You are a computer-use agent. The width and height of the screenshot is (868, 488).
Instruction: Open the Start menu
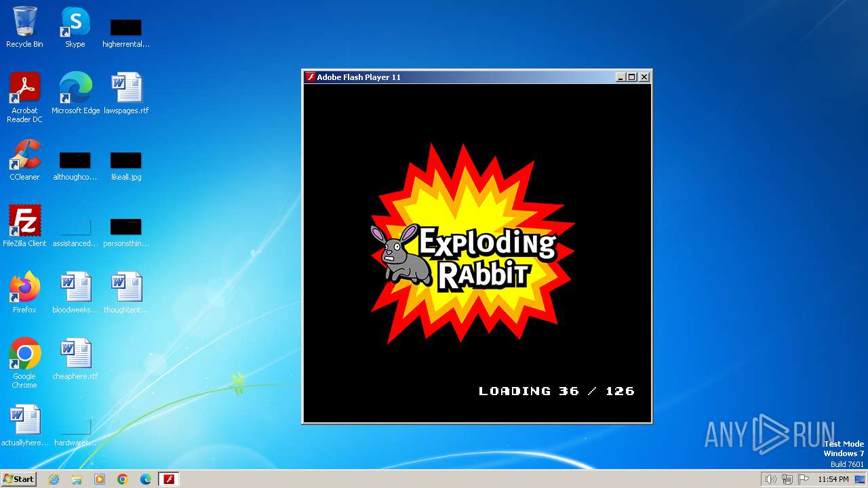(x=18, y=479)
